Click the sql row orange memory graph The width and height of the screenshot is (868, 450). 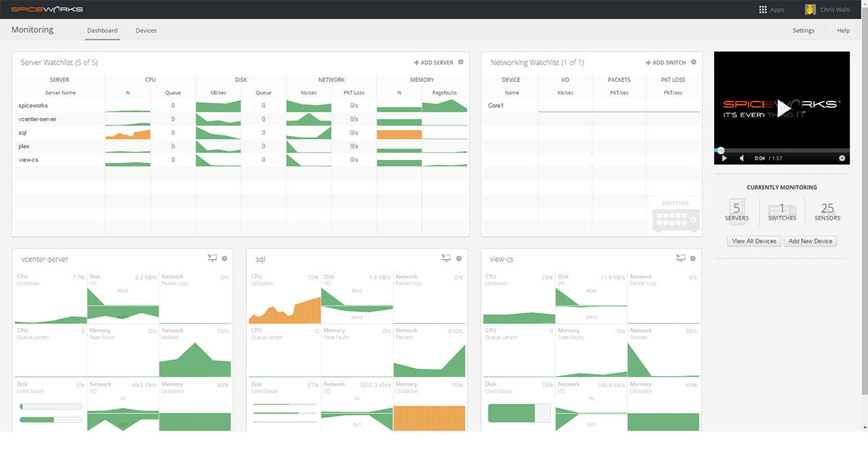(399, 134)
